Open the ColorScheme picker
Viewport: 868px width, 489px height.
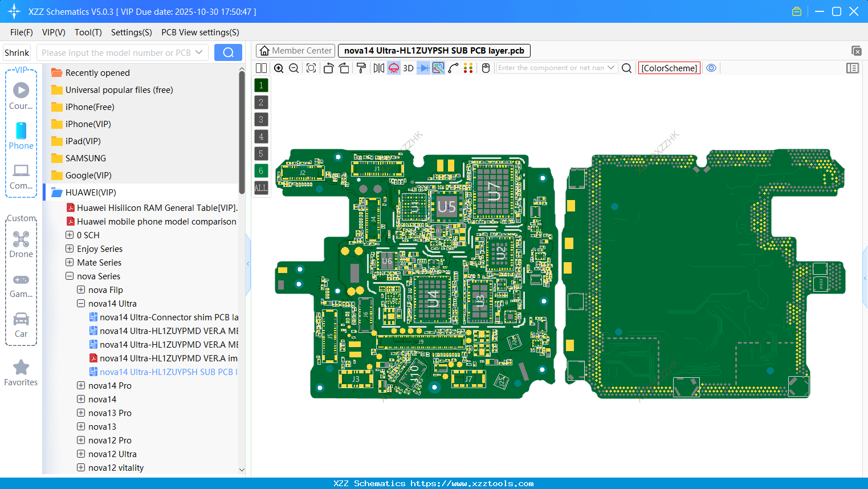[x=669, y=68]
